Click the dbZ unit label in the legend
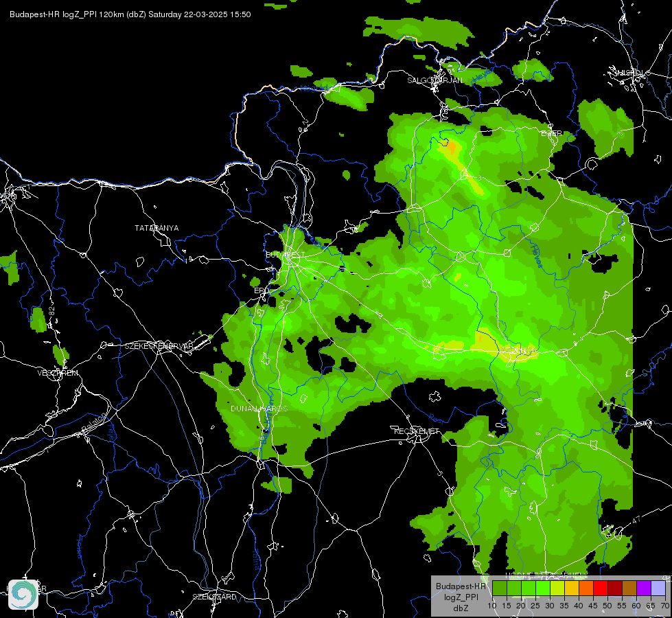This screenshot has width=672, height=618. coord(461,608)
